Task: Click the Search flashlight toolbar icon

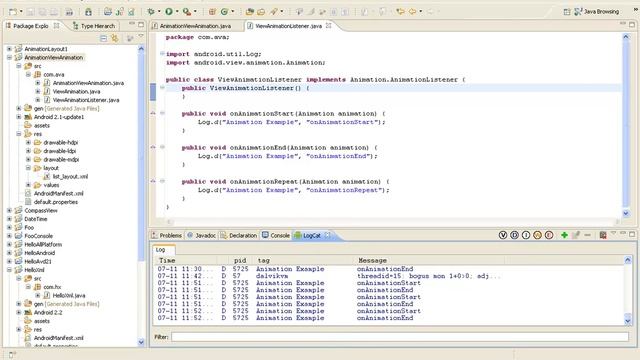Action: point(274,12)
